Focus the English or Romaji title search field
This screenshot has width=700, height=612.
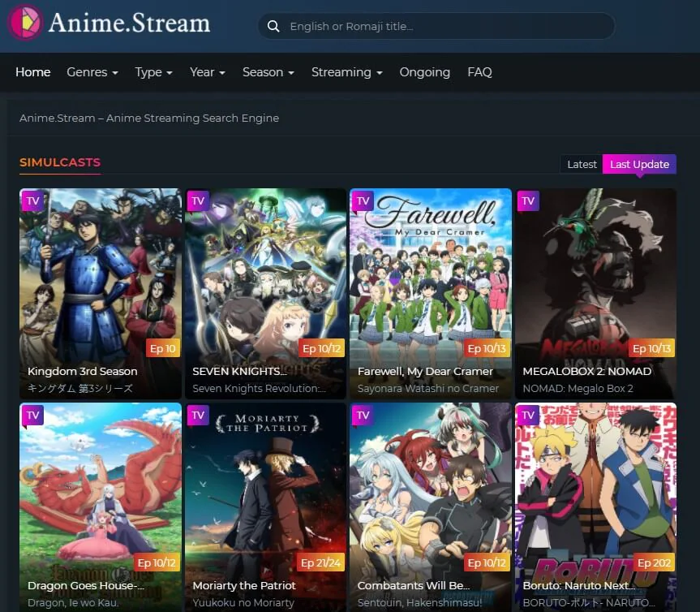436,26
